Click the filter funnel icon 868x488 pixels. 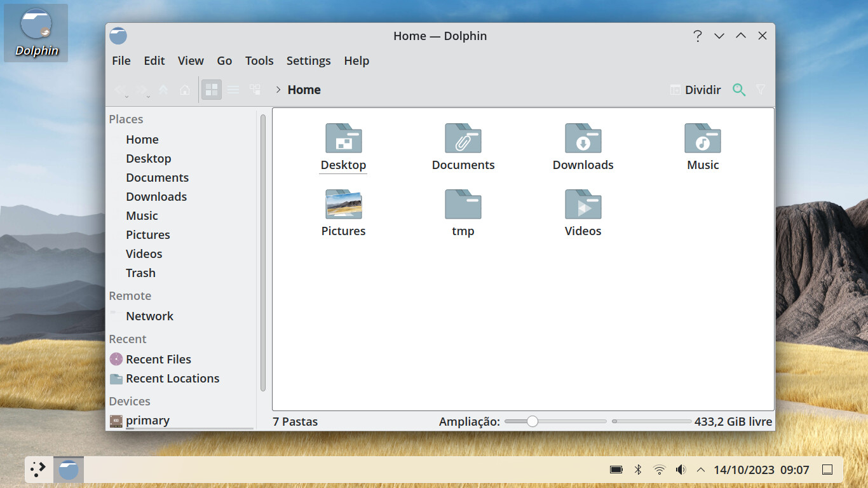[761, 90]
